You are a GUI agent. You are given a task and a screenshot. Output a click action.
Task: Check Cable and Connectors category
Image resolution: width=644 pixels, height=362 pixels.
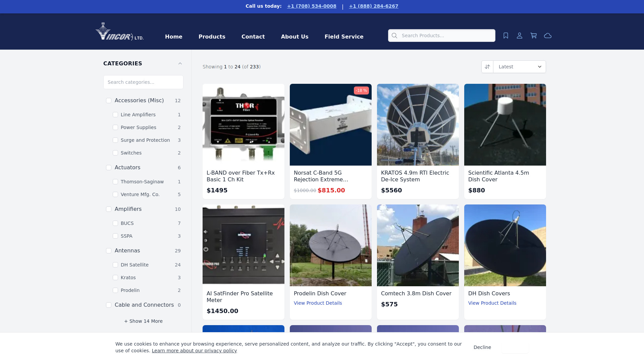point(109,305)
